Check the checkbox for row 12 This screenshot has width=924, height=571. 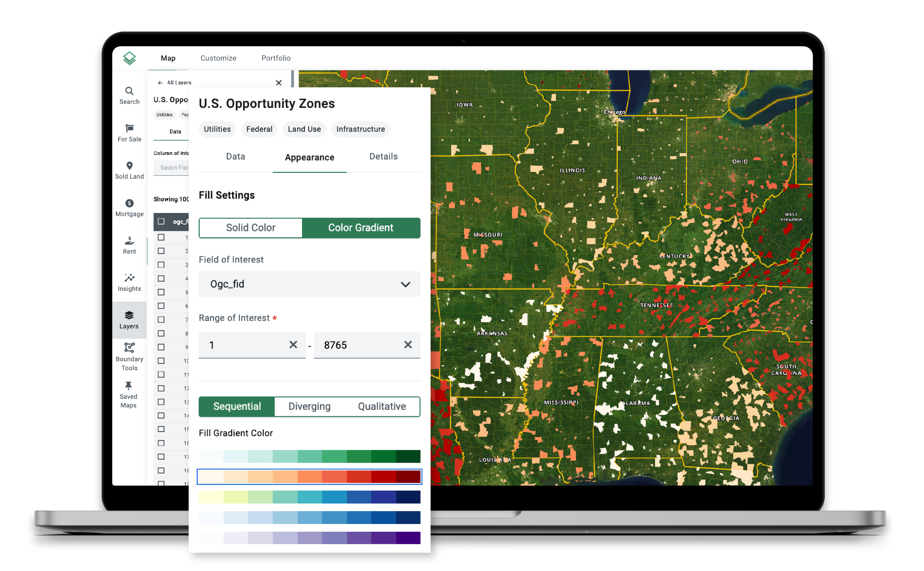161,388
